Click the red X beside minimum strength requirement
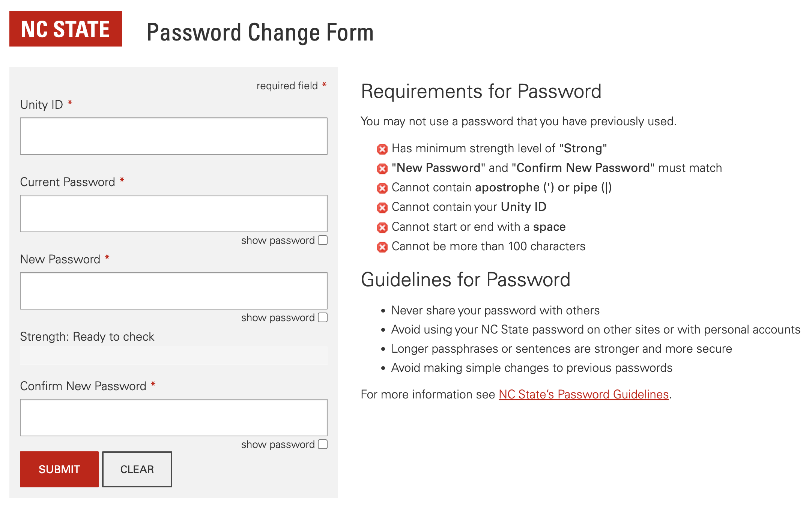The height and width of the screenshot is (517, 812). pyautogui.click(x=382, y=149)
